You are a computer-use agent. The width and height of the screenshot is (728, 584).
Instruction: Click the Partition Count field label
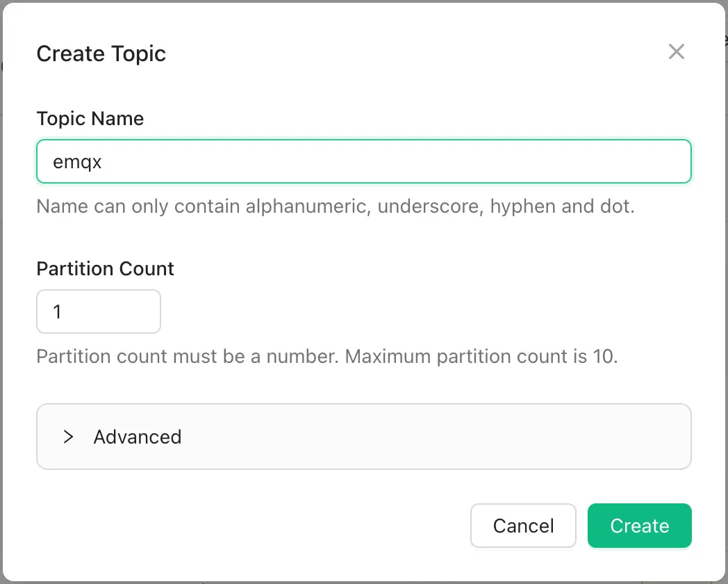[x=105, y=268]
